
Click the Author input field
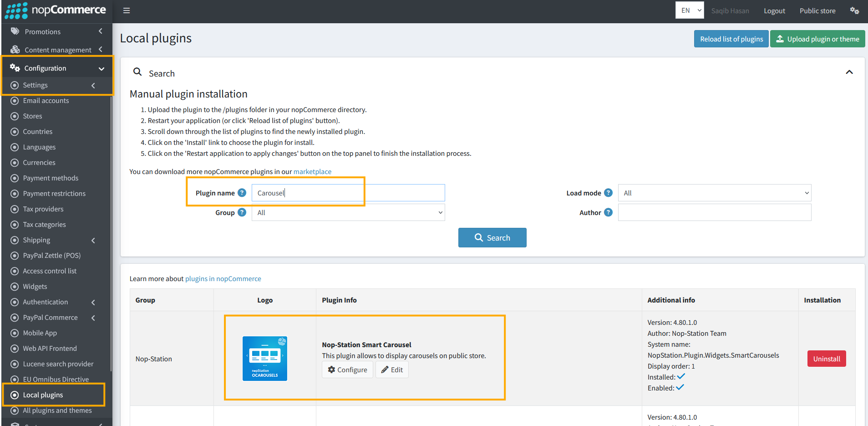(x=715, y=212)
